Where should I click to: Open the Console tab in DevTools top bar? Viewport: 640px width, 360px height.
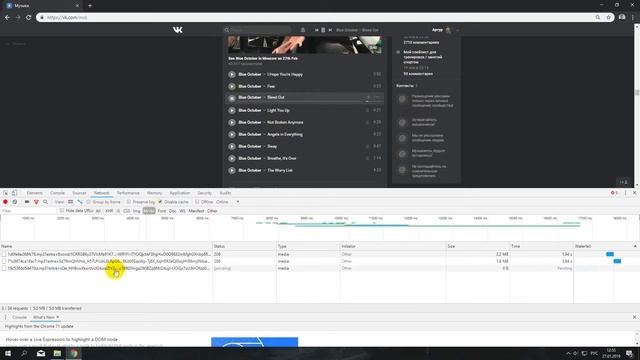coord(58,193)
